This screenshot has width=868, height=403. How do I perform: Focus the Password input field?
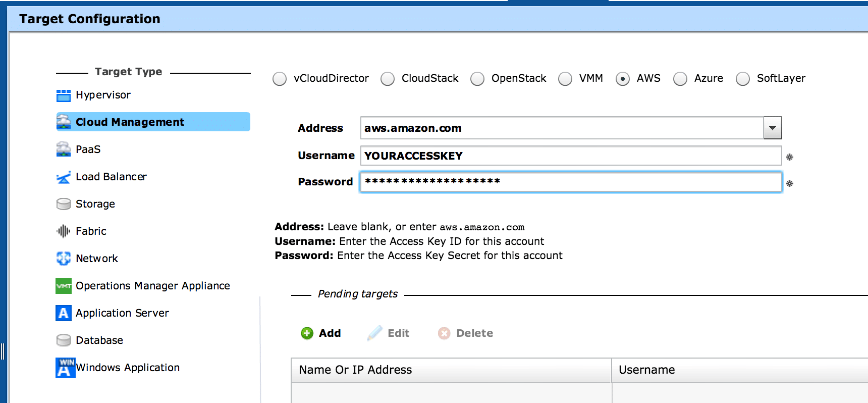(x=570, y=182)
